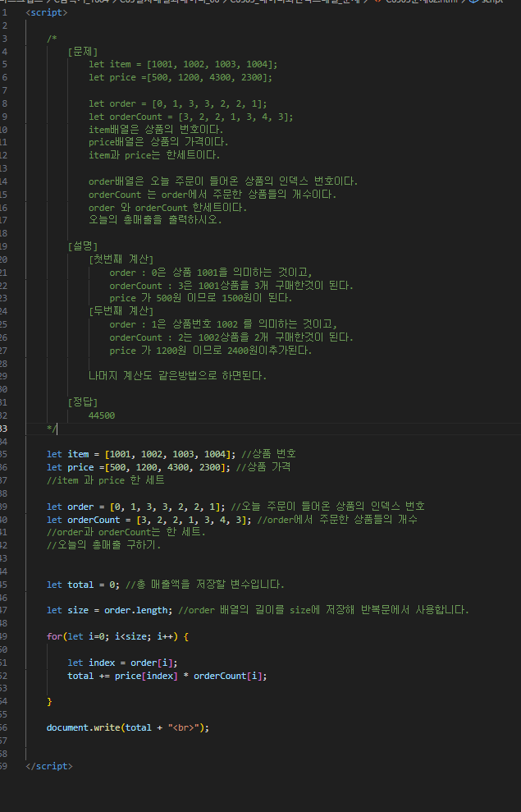Click the comment '//오늘의 총매출 구하기.'
521x812 pixels.
[x=104, y=545]
